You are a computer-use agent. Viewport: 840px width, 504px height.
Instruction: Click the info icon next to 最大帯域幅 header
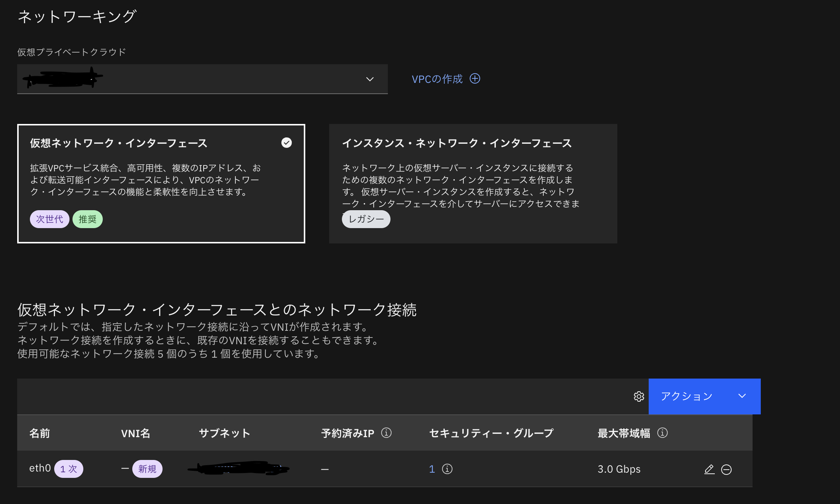click(x=663, y=433)
